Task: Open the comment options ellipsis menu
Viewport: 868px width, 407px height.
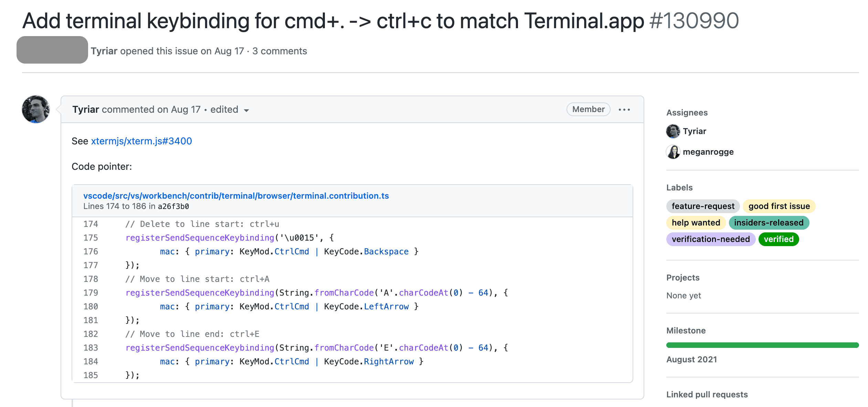Action: (624, 110)
